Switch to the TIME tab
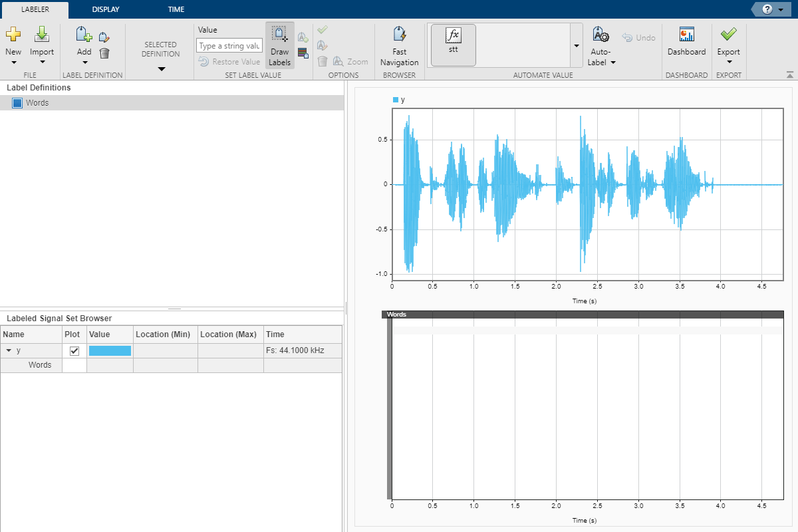798x532 pixels. (x=176, y=9)
